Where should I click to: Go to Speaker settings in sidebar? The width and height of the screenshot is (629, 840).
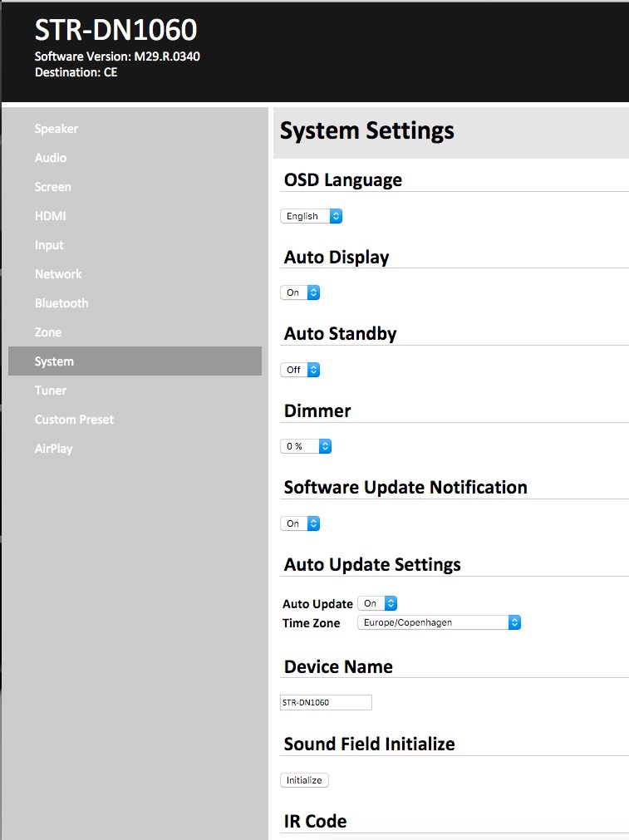pyautogui.click(x=57, y=129)
